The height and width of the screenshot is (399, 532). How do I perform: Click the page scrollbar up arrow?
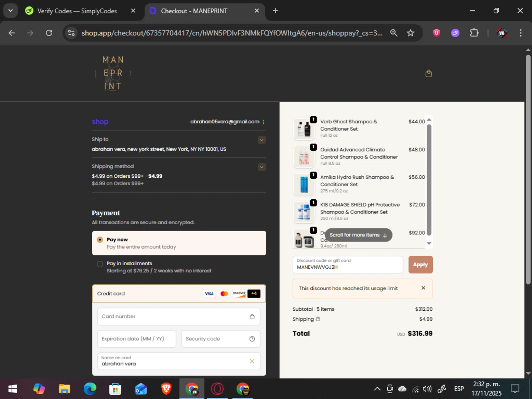528,50
